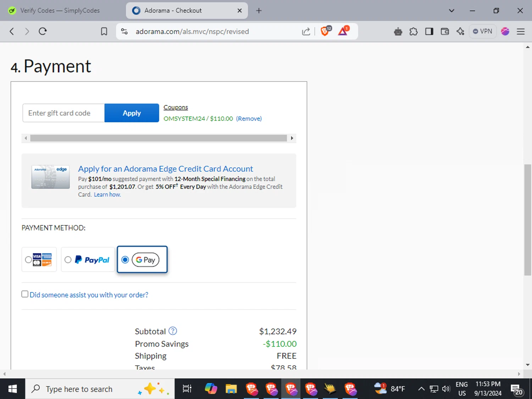Viewport: 532px width, 399px height.
Task: Click the Adorama Edge card image
Action: (x=50, y=177)
